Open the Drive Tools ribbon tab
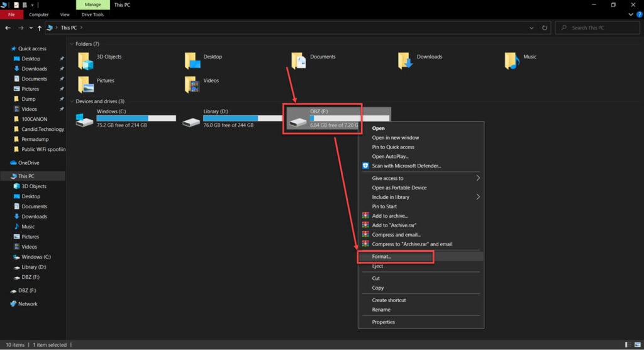This screenshot has width=644, height=350. tap(92, 14)
